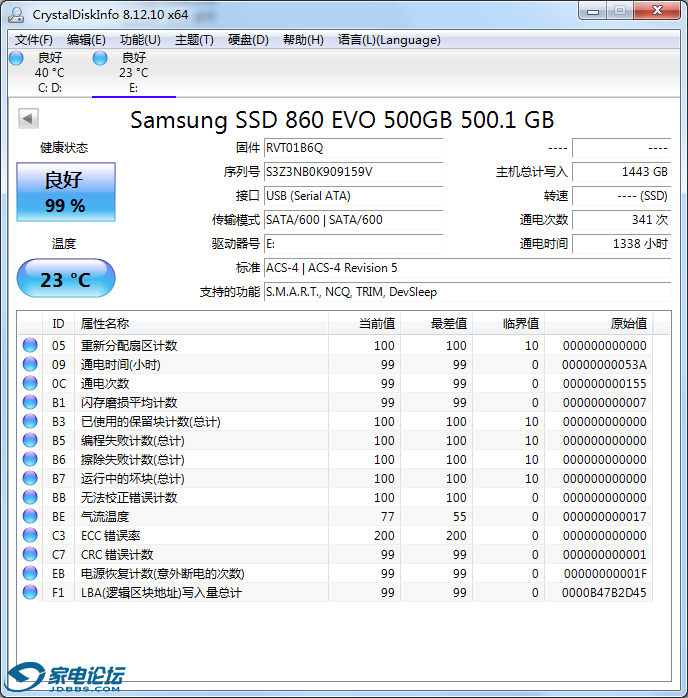
Task: Open the 帮助(H) menu
Action: coord(303,40)
